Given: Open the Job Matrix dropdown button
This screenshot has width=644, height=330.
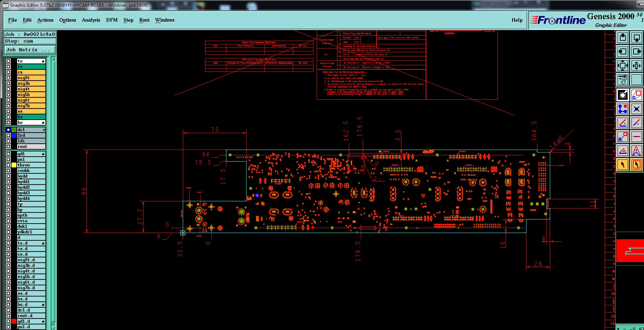Looking at the screenshot, I should (30, 50).
